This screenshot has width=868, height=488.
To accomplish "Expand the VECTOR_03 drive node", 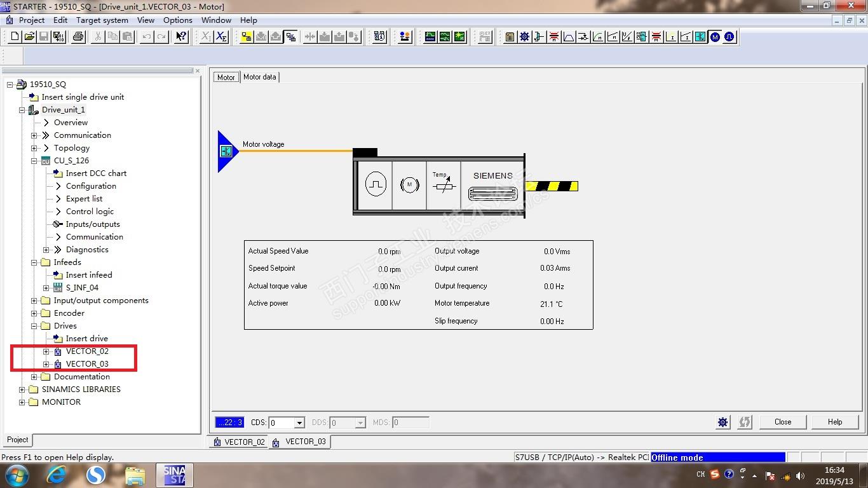I will (46, 364).
